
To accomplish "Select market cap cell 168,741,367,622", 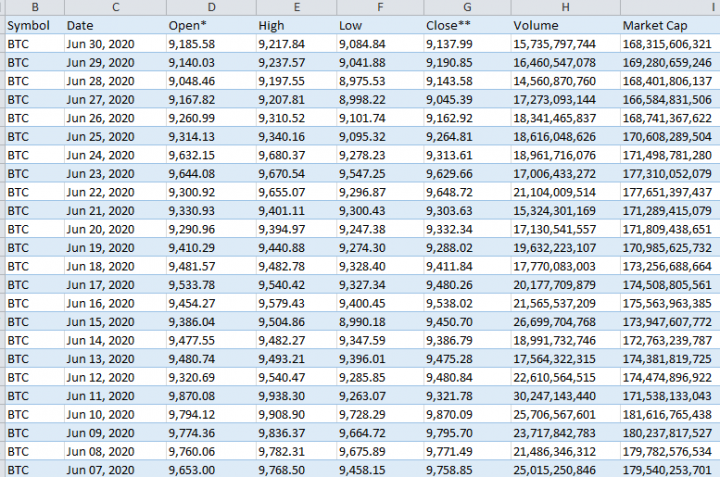I will coord(670,118).
